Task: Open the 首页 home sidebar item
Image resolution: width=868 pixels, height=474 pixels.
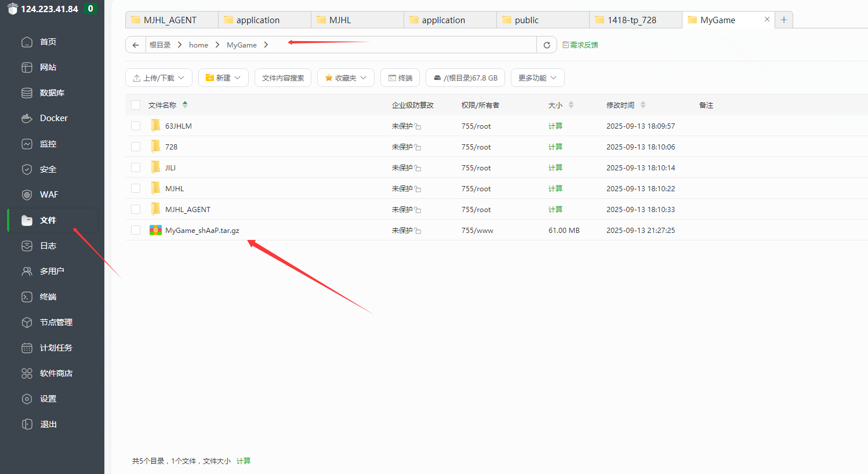Action: point(52,42)
